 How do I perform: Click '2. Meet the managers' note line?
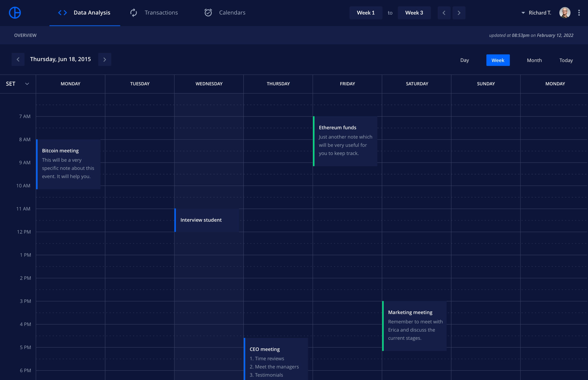coord(274,367)
